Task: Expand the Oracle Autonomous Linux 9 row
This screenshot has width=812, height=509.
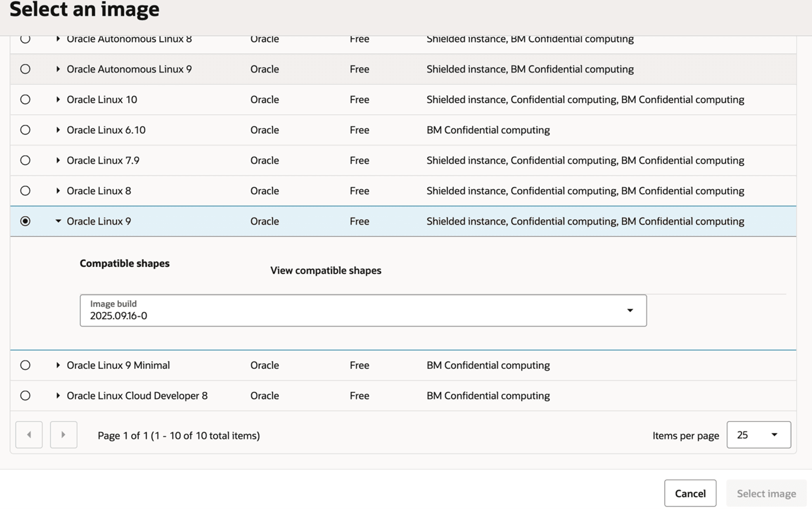Action: 58,69
